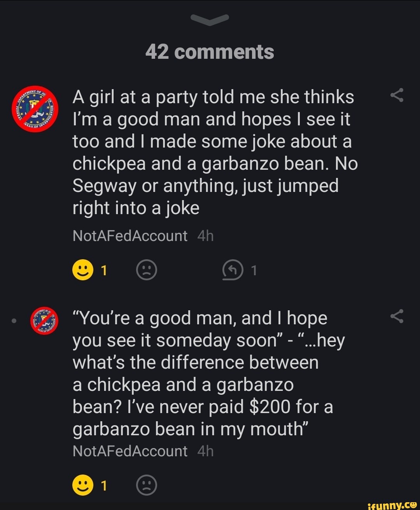Open NotAFedAccount's profile from first comment

click(x=129, y=235)
